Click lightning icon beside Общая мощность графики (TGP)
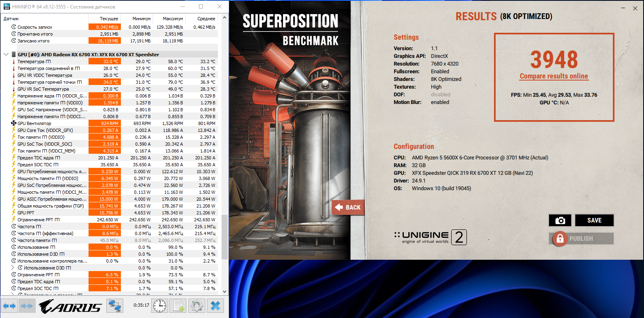Viewport: 644px width, 318px height. point(14,206)
